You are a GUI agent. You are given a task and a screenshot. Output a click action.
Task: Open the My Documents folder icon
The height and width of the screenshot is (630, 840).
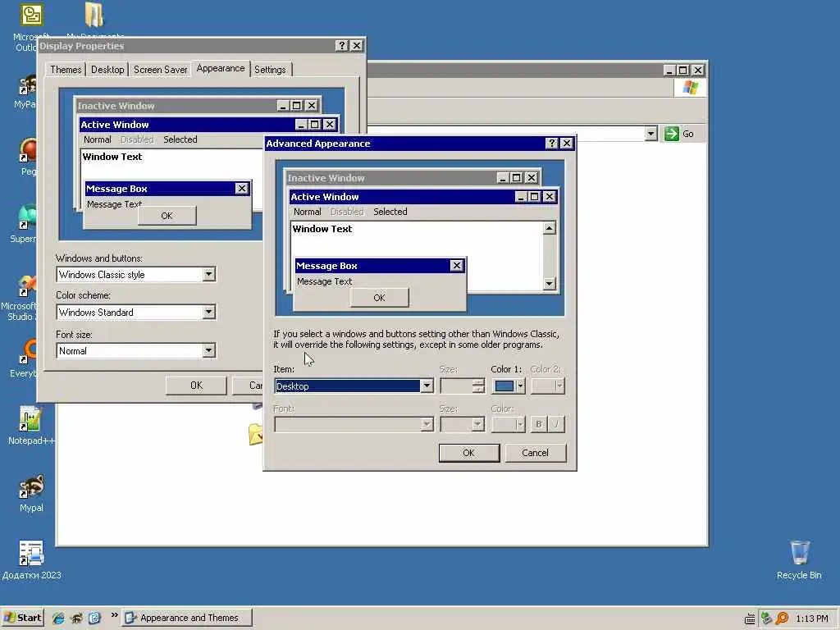pyautogui.click(x=94, y=15)
